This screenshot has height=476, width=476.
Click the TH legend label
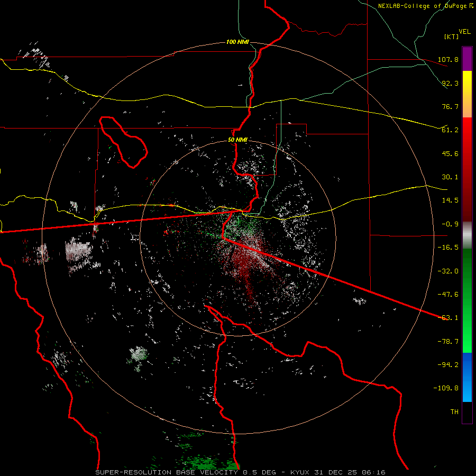tap(454, 412)
